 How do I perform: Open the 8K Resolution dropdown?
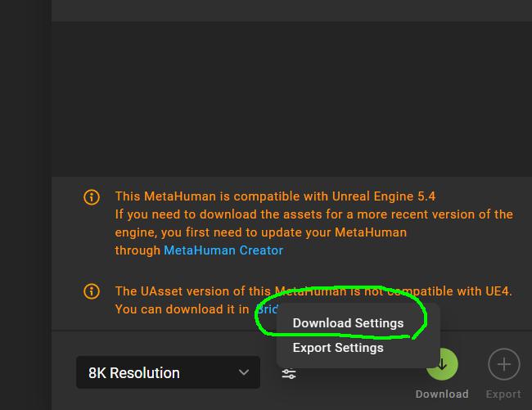[169, 372]
